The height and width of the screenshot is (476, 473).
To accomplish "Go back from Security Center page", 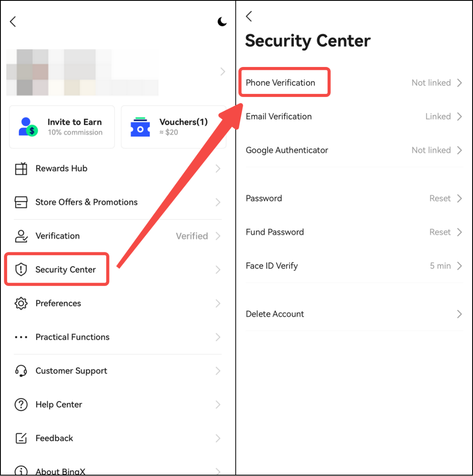I will point(249,16).
